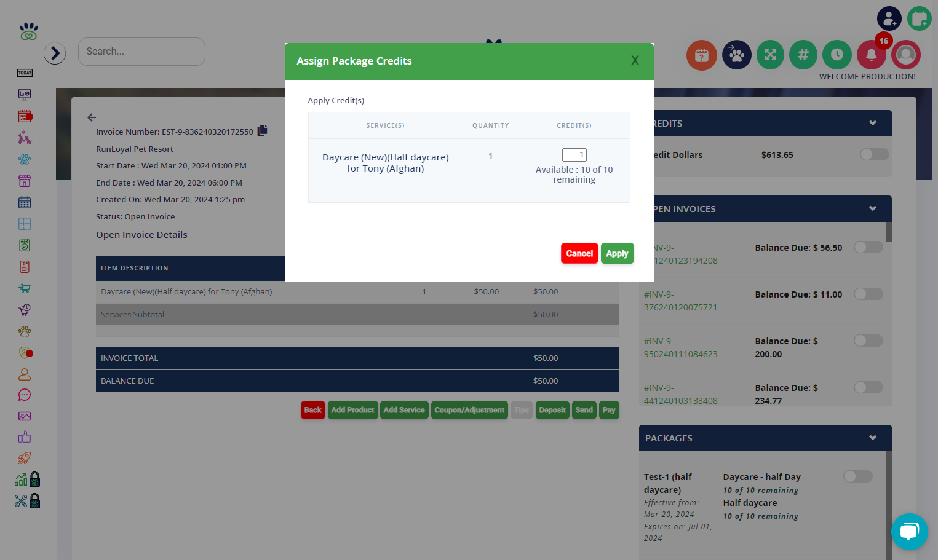Open the storefront sidebar icon

[x=25, y=181]
